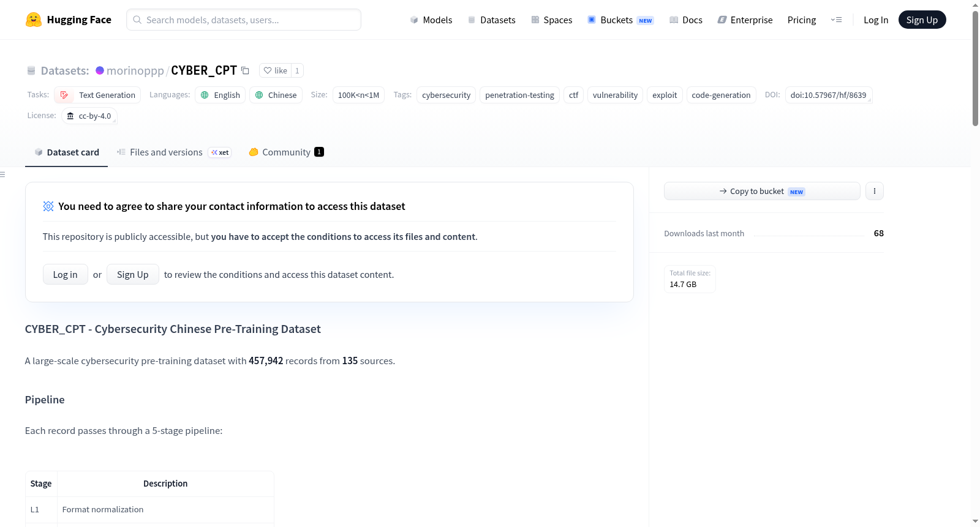Click the dataset stack icon near Datasets
980x527 pixels.
[x=31, y=70]
